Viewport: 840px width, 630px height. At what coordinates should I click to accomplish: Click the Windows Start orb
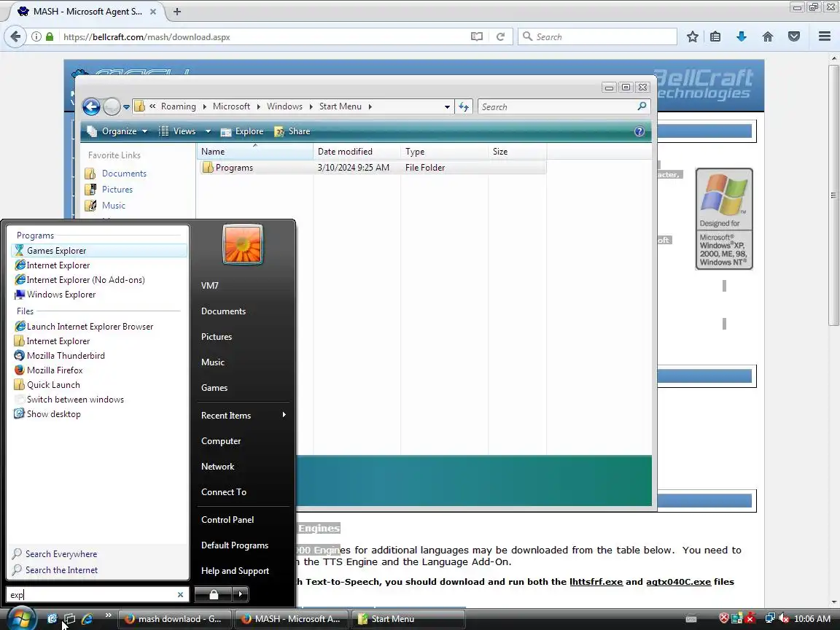(x=21, y=619)
